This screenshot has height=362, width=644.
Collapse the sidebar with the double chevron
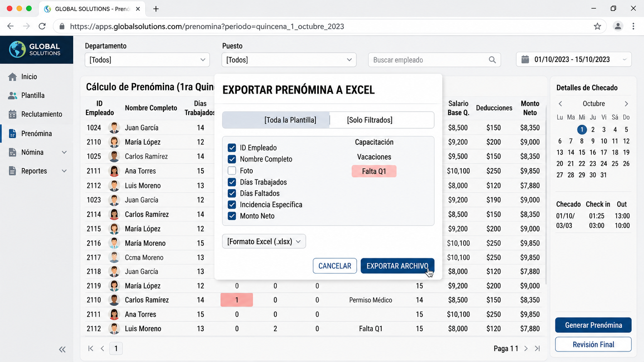pos(62,349)
